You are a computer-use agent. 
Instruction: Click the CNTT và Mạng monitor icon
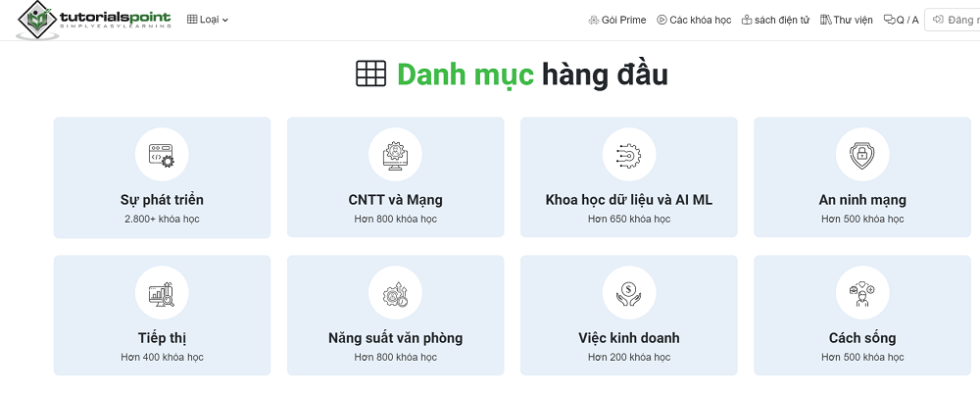[395, 155]
